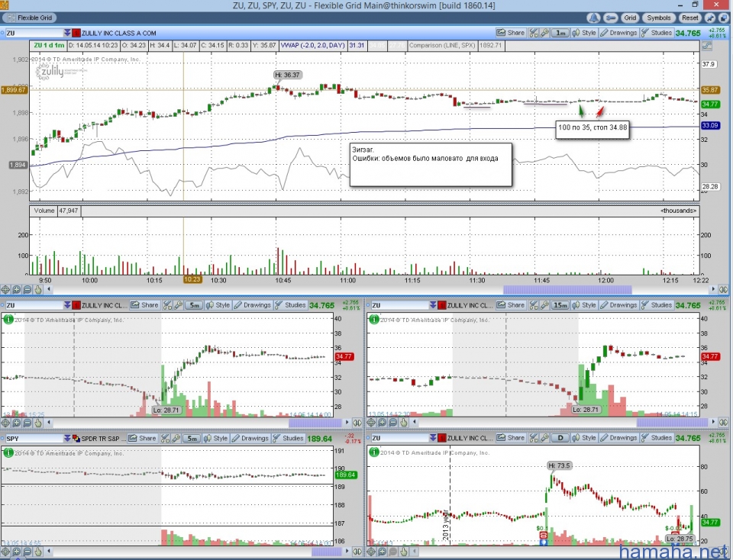Click the Symbols button in the top bar

tap(659, 18)
